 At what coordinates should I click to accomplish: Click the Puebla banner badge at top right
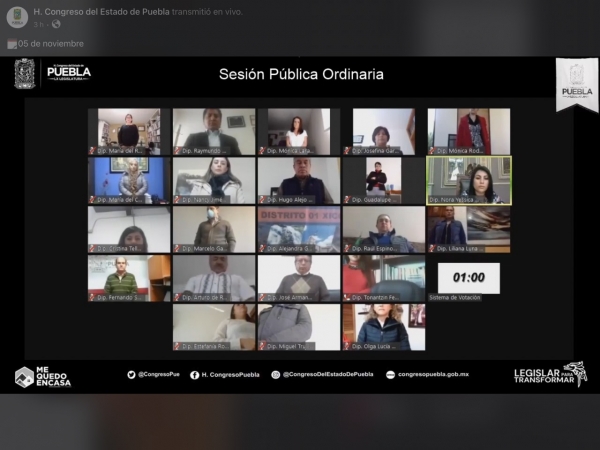[576, 82]
